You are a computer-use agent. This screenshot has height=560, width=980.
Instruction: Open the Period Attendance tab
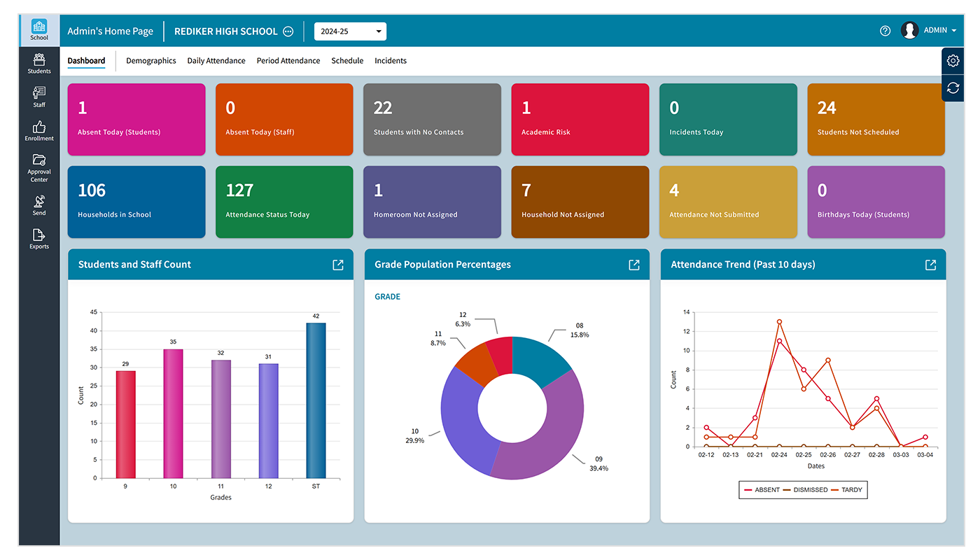288,60
